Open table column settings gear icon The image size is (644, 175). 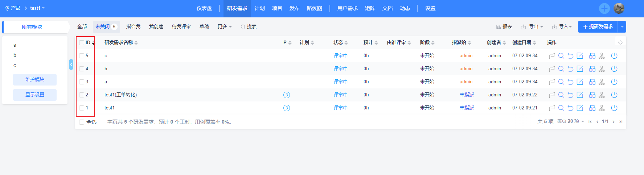pos(620,43)
